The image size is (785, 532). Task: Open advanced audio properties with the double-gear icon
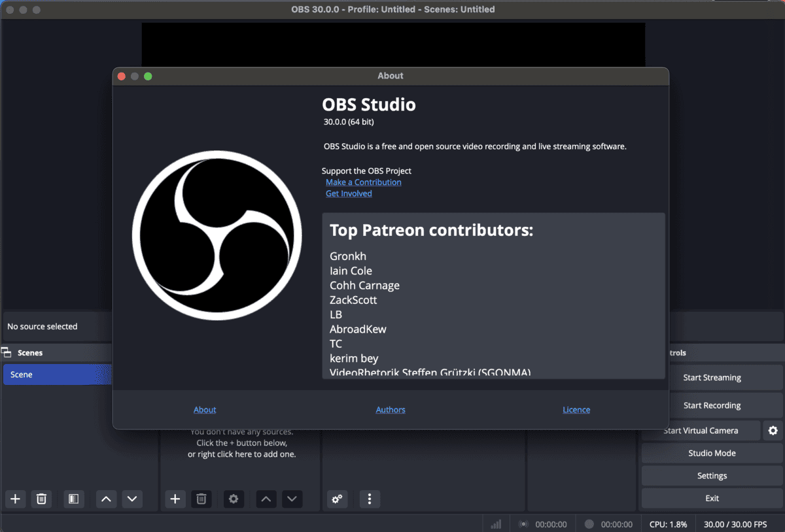pyautogui.click(x=337, y=499)
